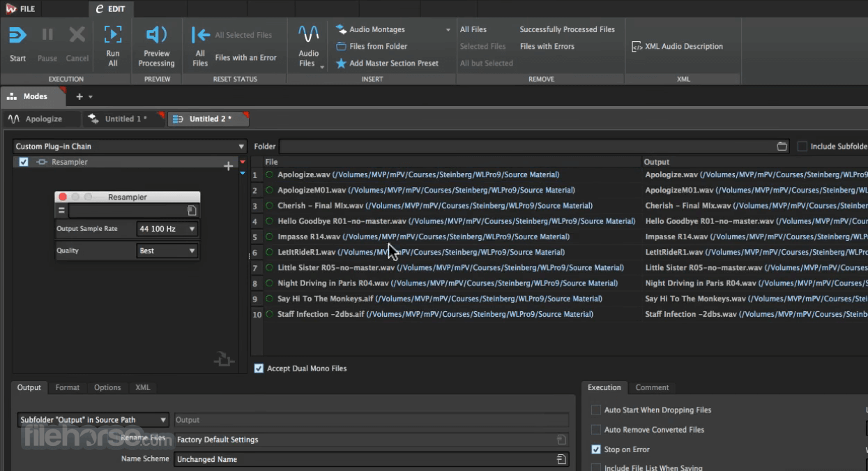The image size is (868, 471).
Task: Click the Output column header
Action: tap(657, 162)
